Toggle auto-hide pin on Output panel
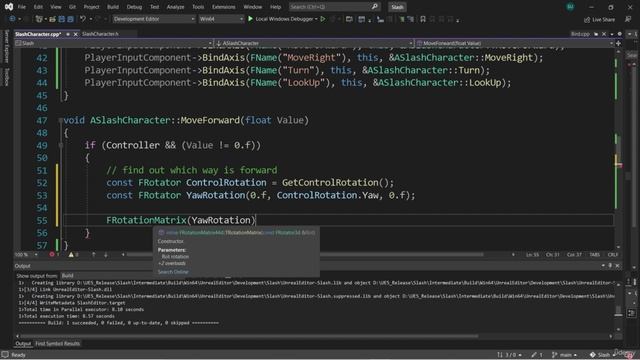640x360 pixels. [x=610, y=266]
